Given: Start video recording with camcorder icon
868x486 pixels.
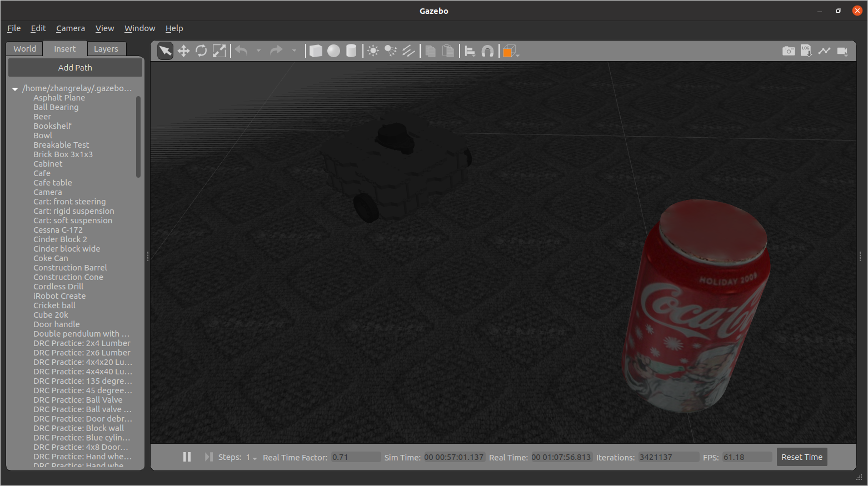Looking at the screenshot, I should pos(842,51).
